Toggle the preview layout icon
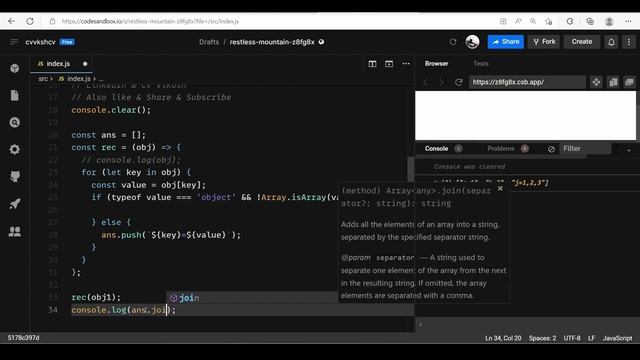The height and width of the screenshot is (360, 640). (x=389, y=64)
